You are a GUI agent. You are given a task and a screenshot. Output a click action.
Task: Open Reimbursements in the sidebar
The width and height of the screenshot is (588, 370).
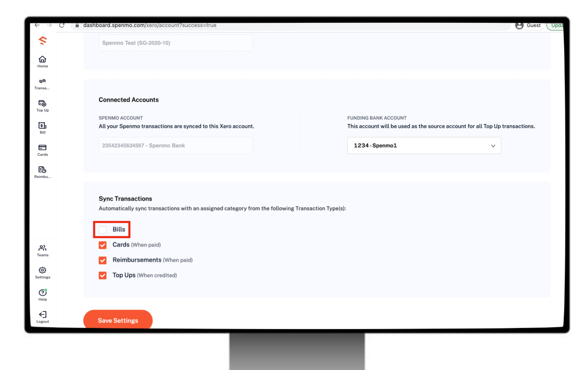43,172
